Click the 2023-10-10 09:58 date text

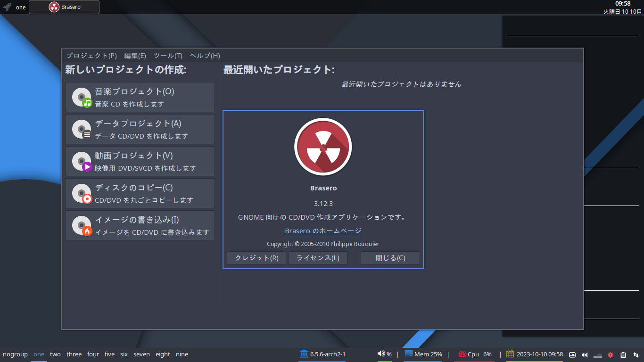[540, 354]
